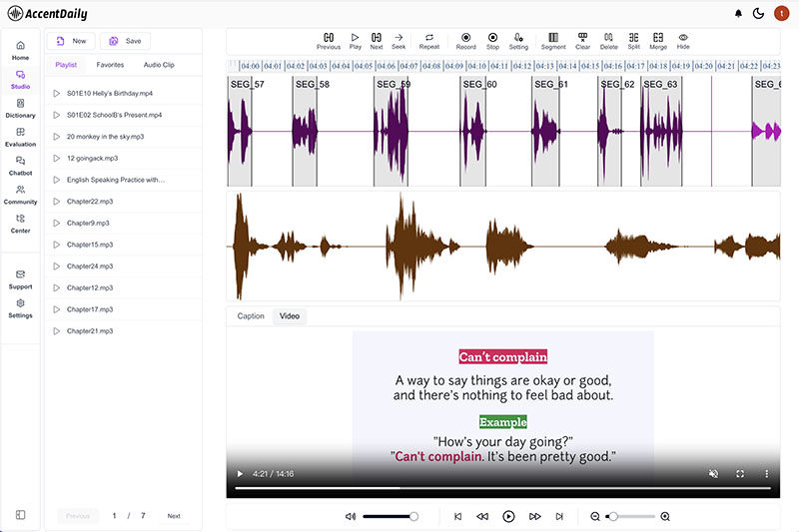Click the Segment tool icon
Image resolution: width=799 pixels, height=532 pixels.
[x=553, y=40]
